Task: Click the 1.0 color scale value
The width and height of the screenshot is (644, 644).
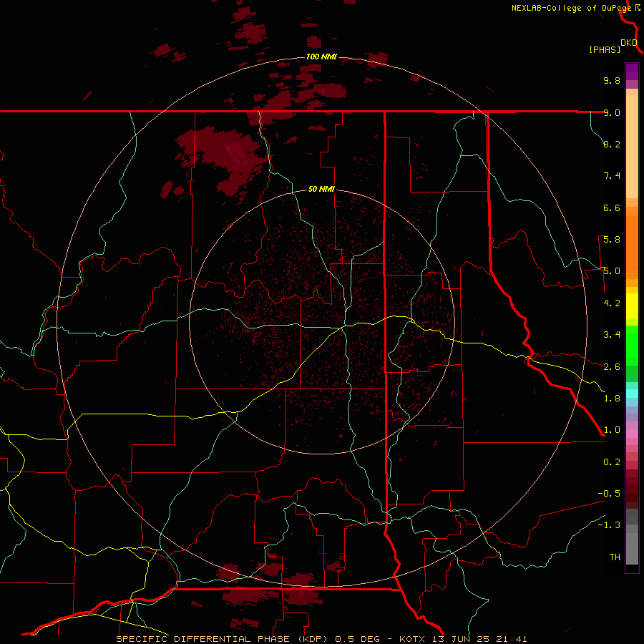Action: (612, 430)
